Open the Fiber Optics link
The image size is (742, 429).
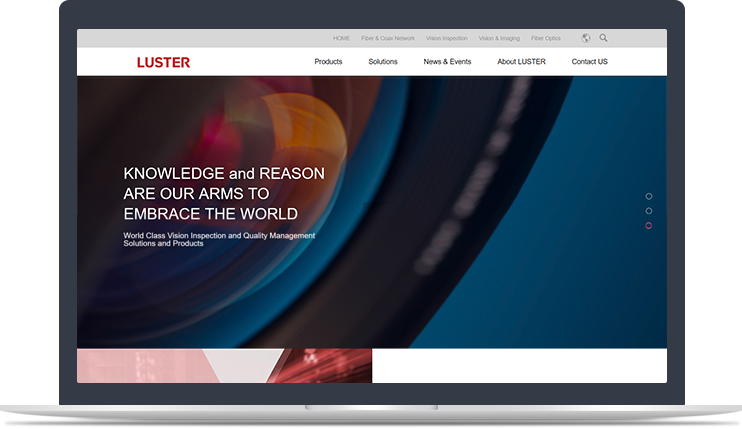coord(546,38)
